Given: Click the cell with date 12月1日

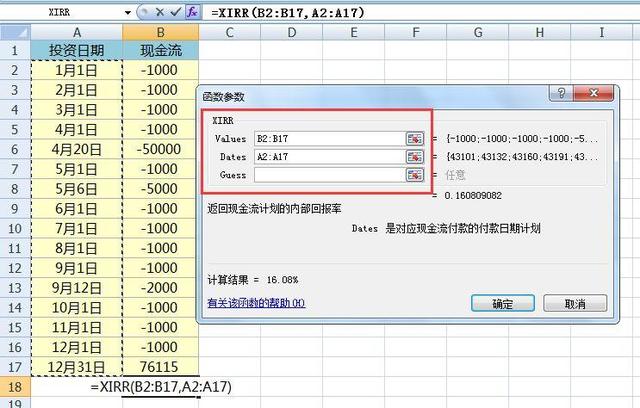Looking at the screenshot, I should click(x=76, y=347).
